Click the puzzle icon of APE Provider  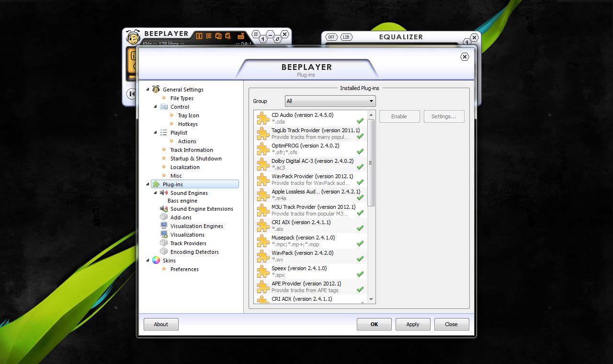[x=263, y=286]
